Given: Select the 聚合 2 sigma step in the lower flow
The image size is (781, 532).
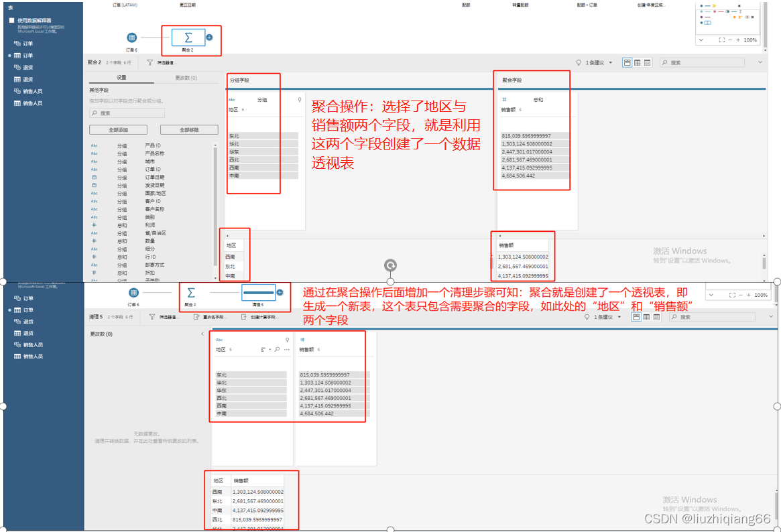Looking at the screenshot, I should tap(191, 293).
